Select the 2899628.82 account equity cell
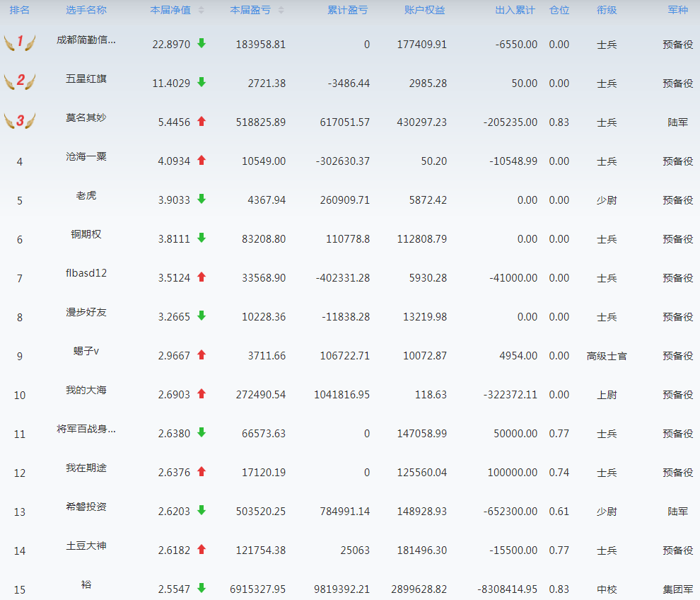700x600 pixels. pyautogui.click(x=419, y=589)
